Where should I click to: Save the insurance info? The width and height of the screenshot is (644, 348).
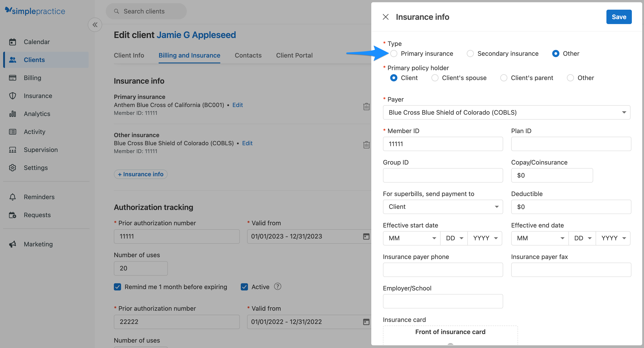tap(619, 17)
